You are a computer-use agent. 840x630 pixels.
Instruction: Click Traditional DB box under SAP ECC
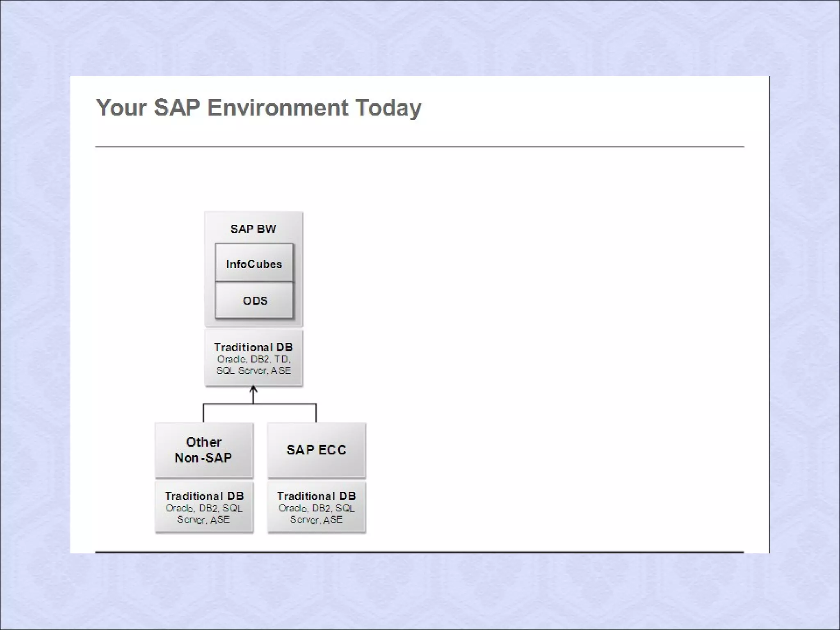coord(317,507)
